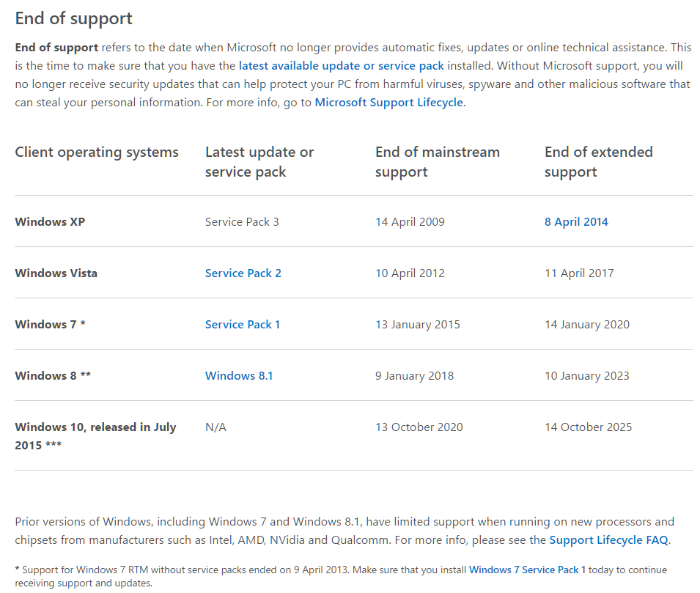Open the Service Pack 2 link for Vista
This screenshot has width=700, height=593.
click(x=243, y=273)
